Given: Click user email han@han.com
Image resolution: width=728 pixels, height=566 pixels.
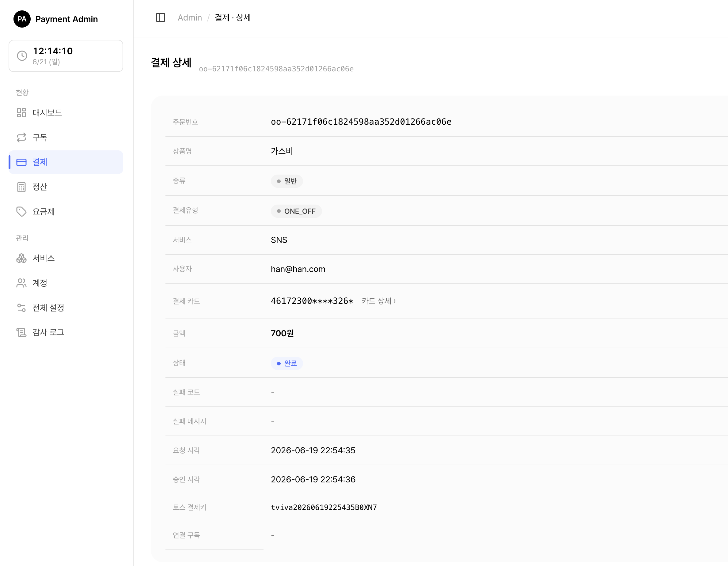Looking at the screenshot, I should click(x=298, y=269).
